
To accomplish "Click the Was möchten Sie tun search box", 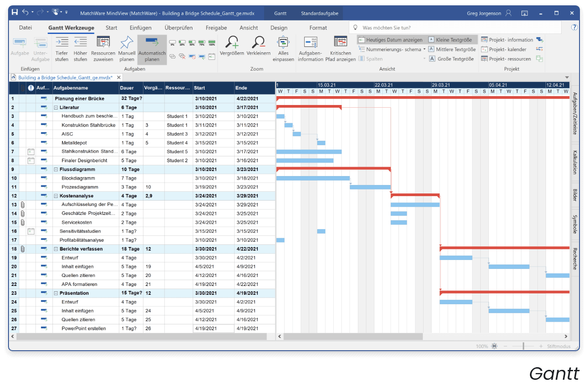I will click(454, 28).
